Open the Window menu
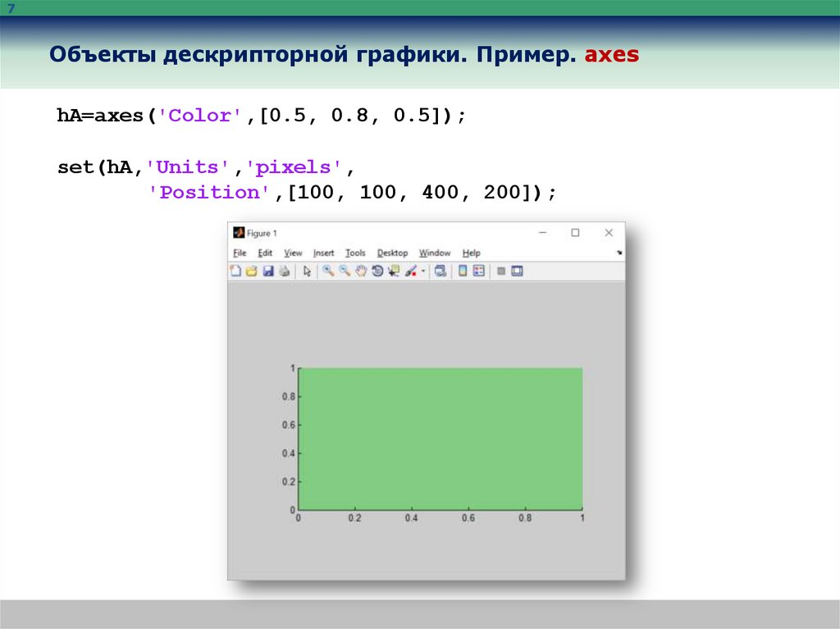The image size is (840, 629). click(x=435, y=253)
